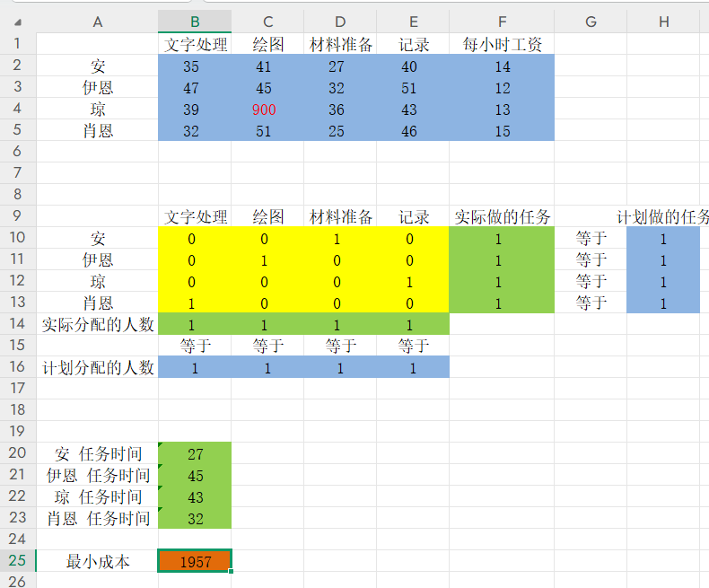Image resolution: width=709 pixels, height=588 pixels.
Task: Click yellow cell 1 in row 12
Action: click(x=413, y=281)
